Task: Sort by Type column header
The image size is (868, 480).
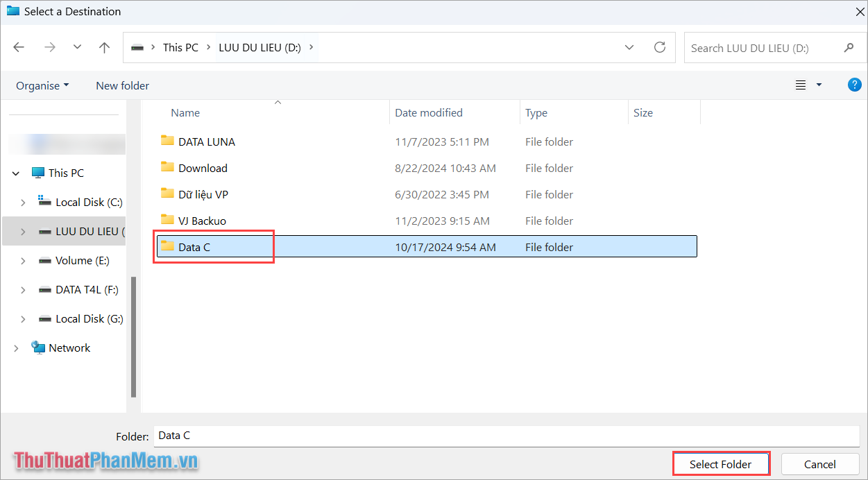Action: click(536, 112)
